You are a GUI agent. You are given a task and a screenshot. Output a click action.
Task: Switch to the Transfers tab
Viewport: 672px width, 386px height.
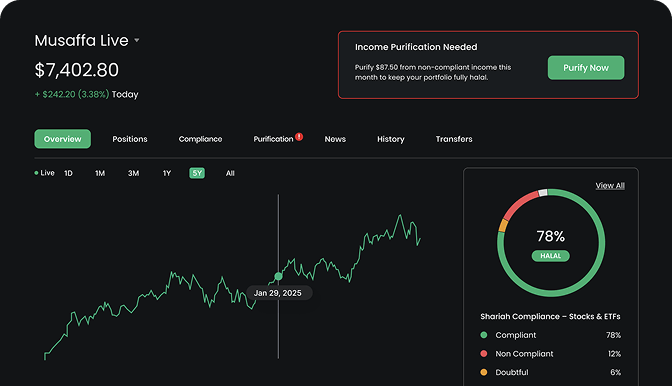point(454,139)
